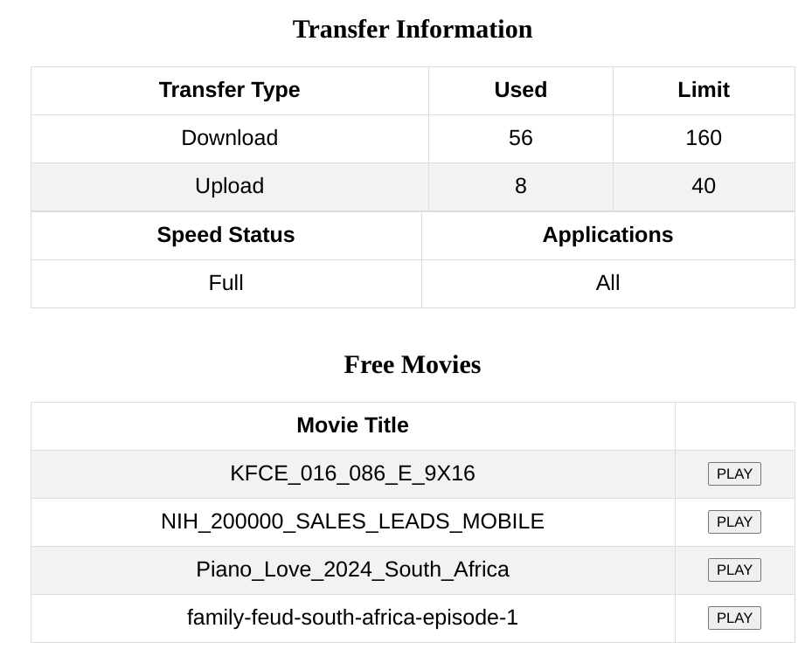Click the Limit column header
Viewport: 812px width, 649px height.
(x=703, y=90)
